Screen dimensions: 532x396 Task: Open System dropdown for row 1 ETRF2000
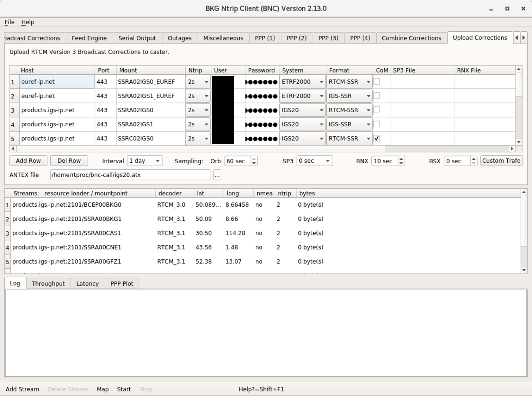coord(302,82)
